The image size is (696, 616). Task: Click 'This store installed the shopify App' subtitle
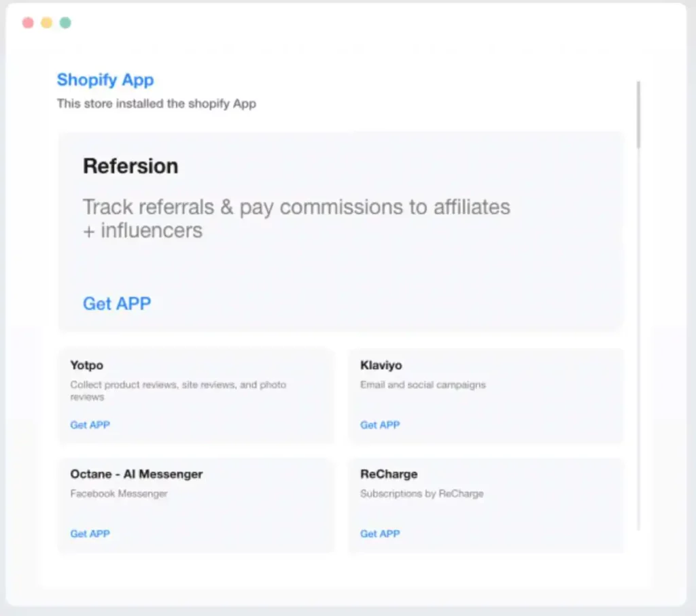[x=156, y=103]
